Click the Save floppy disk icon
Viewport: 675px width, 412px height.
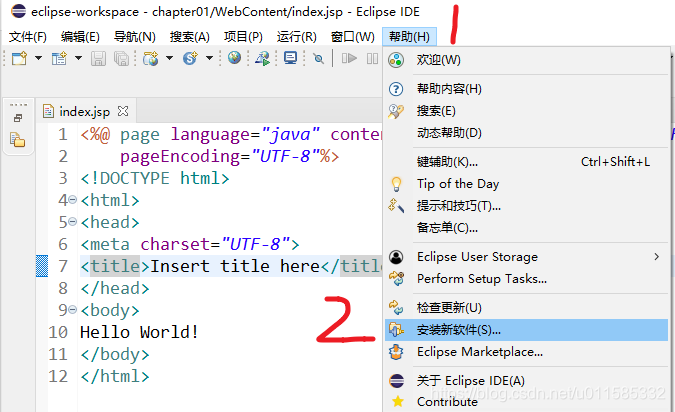[x=98, y=58]
